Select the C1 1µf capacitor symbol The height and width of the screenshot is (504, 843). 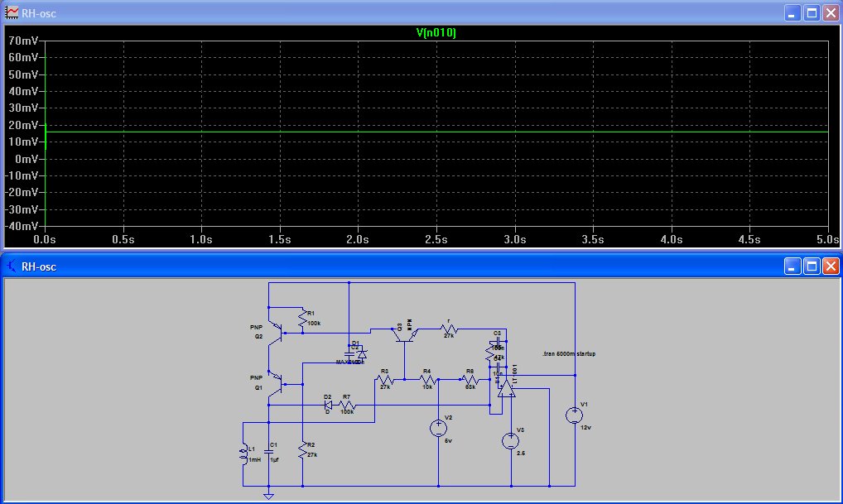click(269, 453)
